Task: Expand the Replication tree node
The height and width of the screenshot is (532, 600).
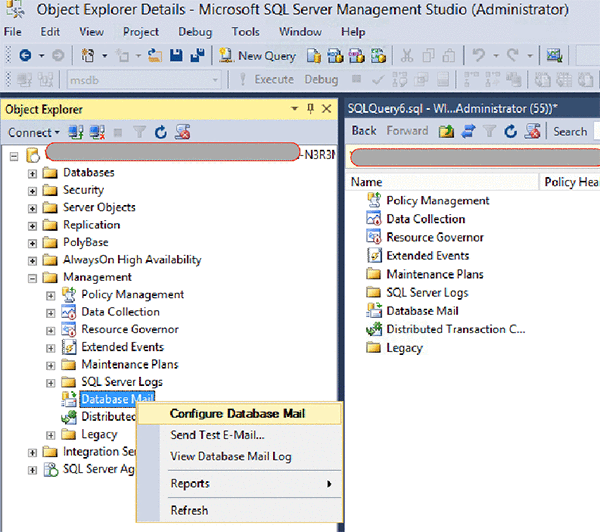Action: click(33, 226)
